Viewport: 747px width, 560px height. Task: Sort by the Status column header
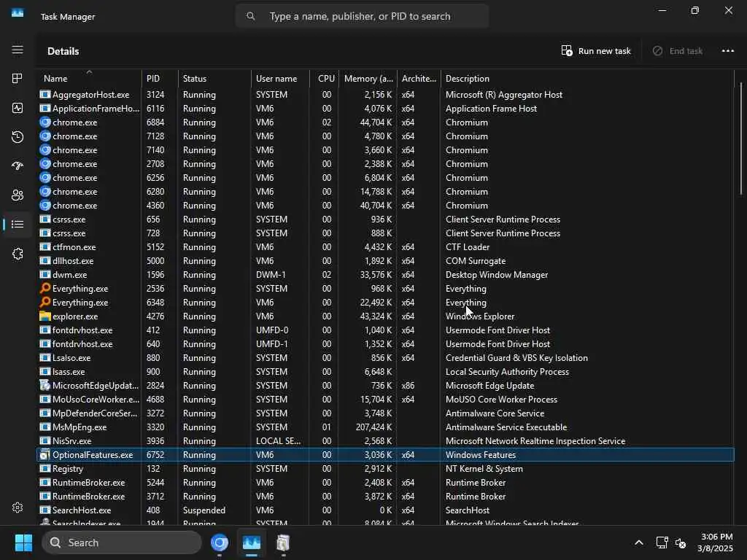tap(214, 79)
